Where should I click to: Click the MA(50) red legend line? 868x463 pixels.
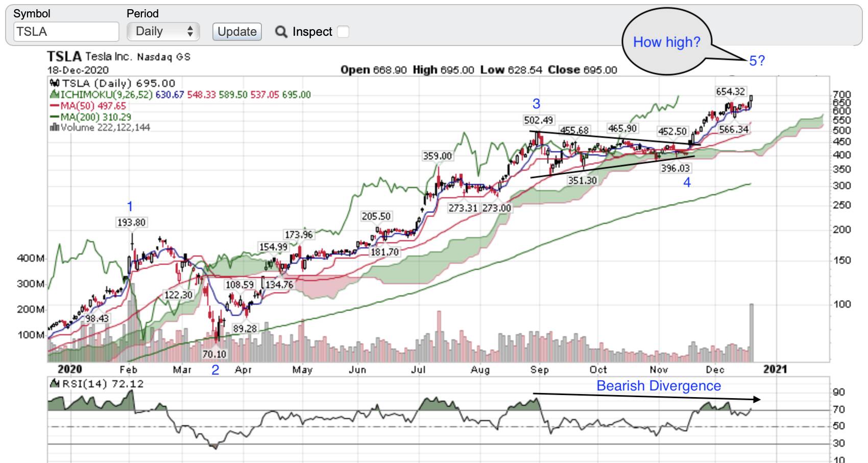pos(55,106)
